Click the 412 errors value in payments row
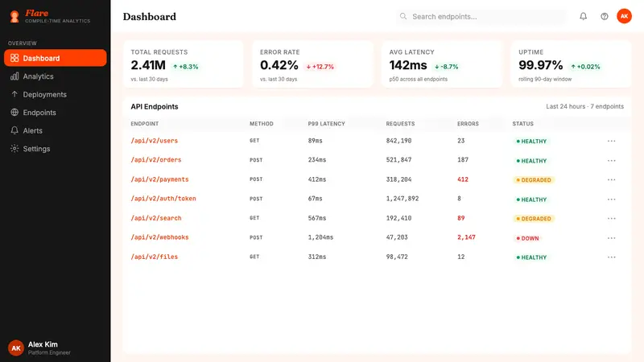 (462, 179)
